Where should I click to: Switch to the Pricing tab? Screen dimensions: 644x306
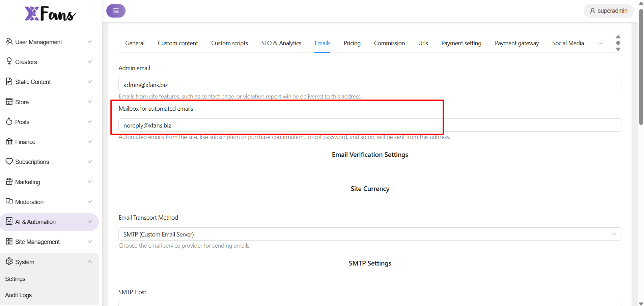click(x=352, y=43)
